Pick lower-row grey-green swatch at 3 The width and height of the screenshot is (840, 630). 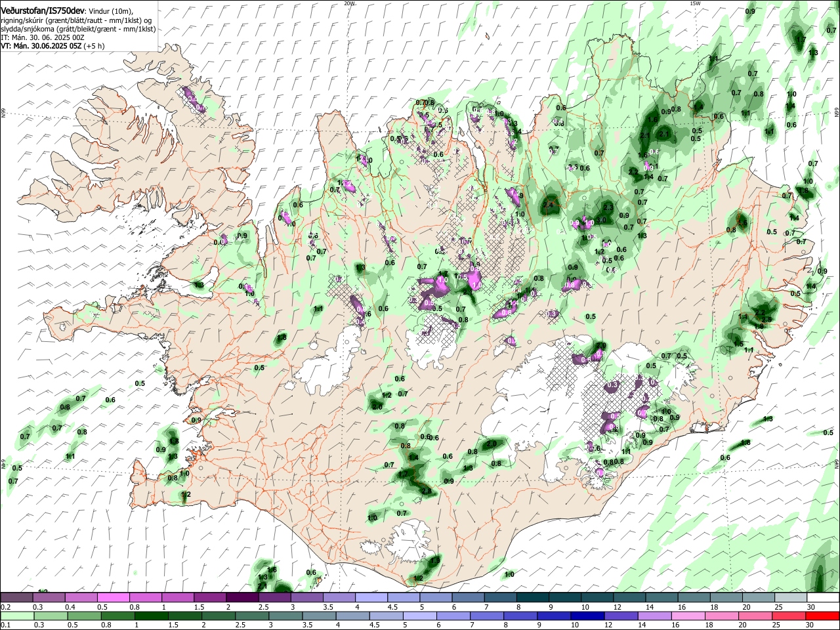(x=284, y=616)
